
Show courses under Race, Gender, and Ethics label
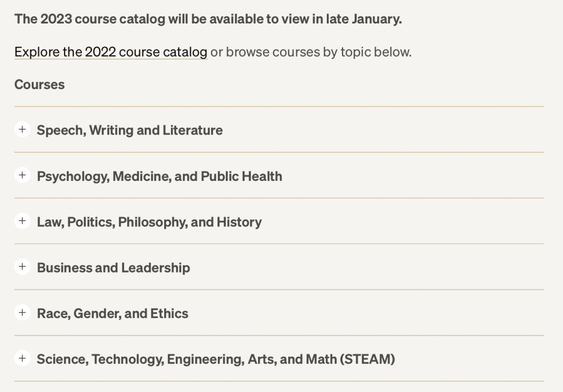pos(113,314)
